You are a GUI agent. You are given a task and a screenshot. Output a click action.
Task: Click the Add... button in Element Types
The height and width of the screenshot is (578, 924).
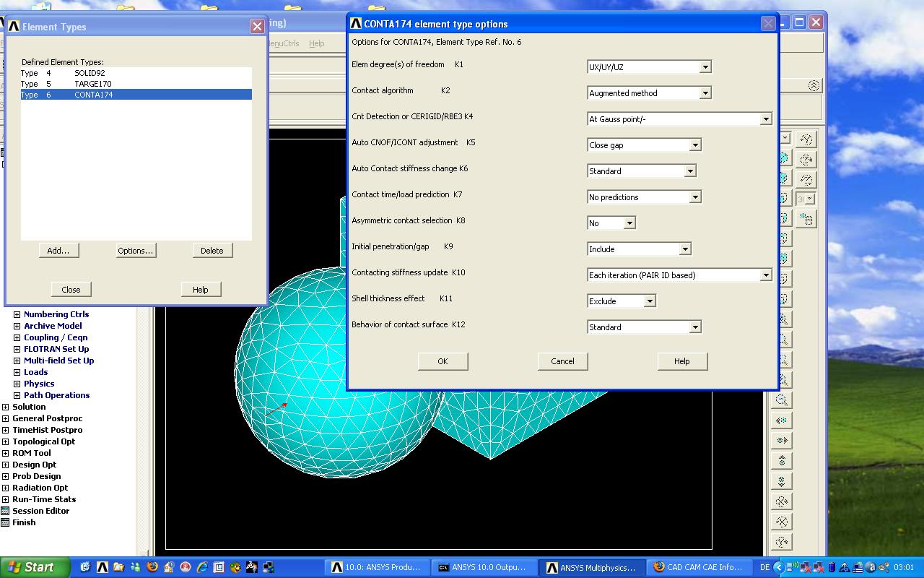pos(58,251)
